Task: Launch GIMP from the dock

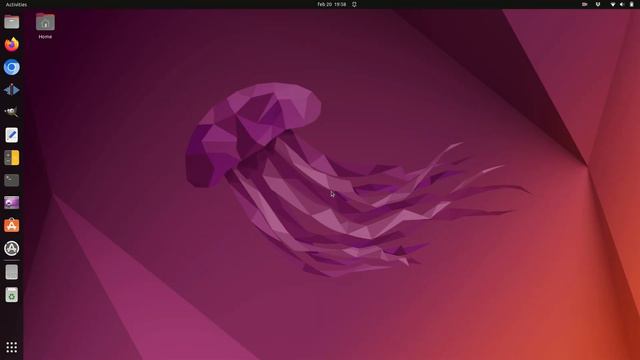Action: (x=11, y=112)
